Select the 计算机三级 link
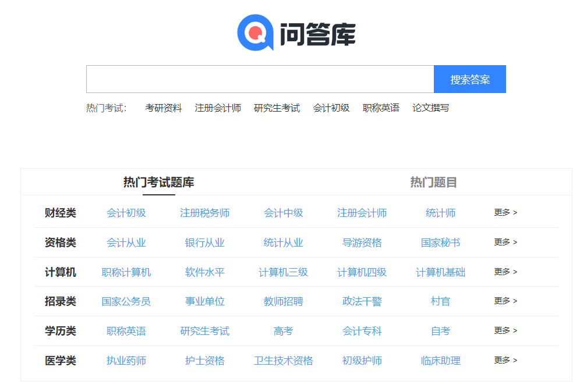Image resolution: width=580 pixels, height=392 pixels. [x=283, y=272]
